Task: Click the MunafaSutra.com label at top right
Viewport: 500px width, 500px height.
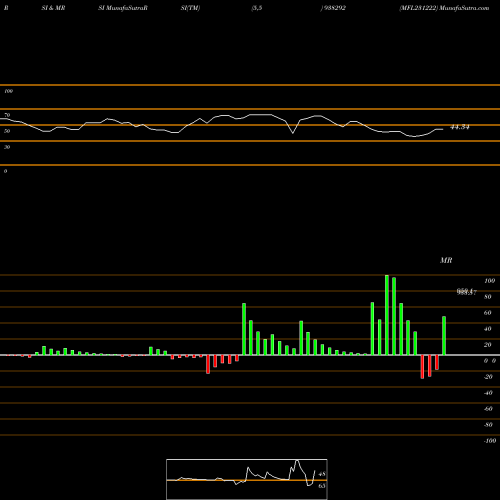Action: (464, 8)
